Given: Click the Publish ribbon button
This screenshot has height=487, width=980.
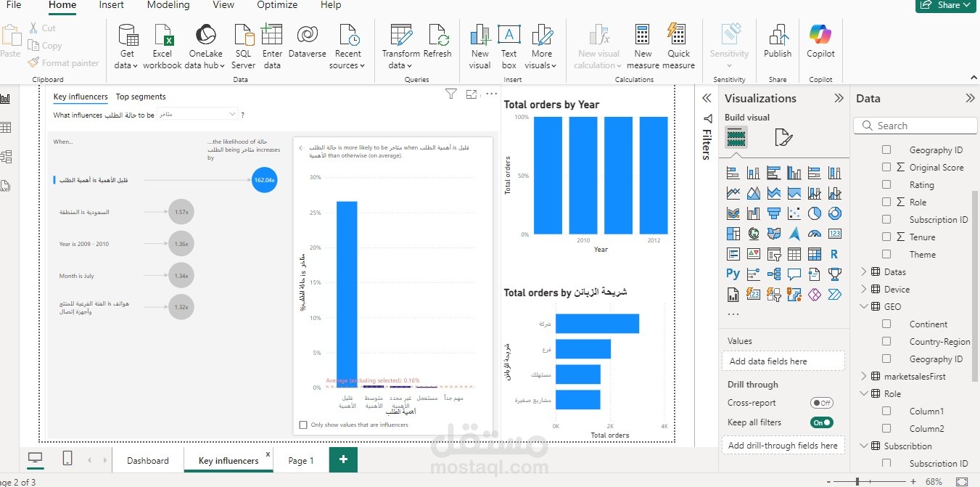Looking at the screenshot, I should [x=778, y=41].
